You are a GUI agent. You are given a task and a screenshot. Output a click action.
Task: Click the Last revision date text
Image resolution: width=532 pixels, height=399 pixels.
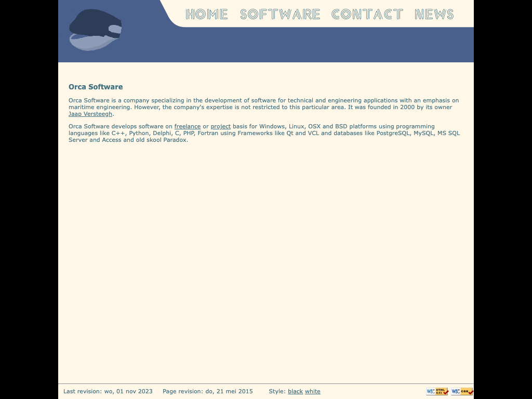[x=108, y=391]
